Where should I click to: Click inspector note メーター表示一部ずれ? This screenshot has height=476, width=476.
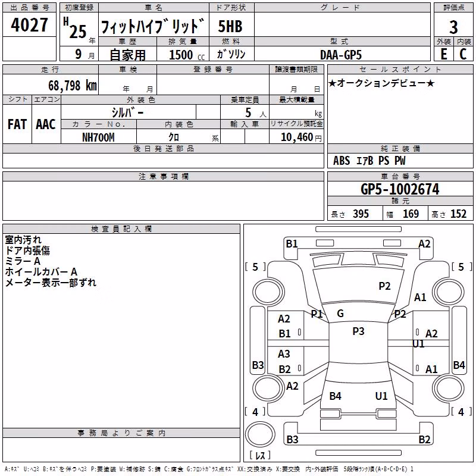tap(51, 283)
